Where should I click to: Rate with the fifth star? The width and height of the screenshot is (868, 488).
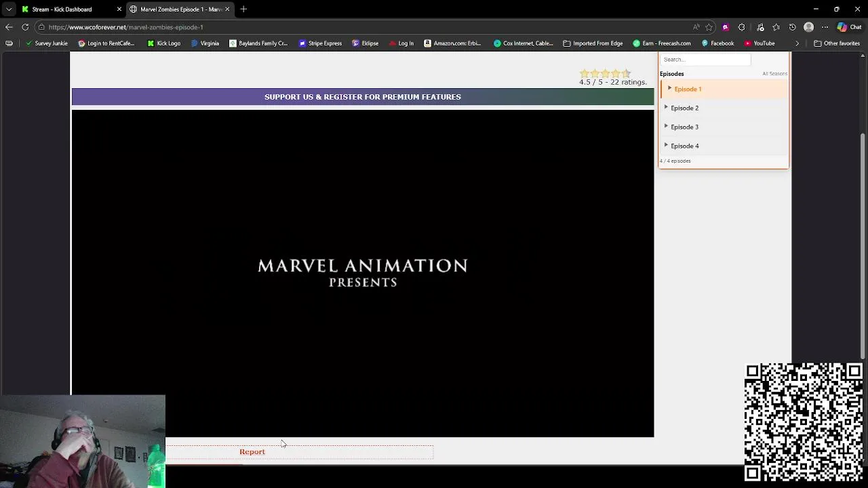626,73
